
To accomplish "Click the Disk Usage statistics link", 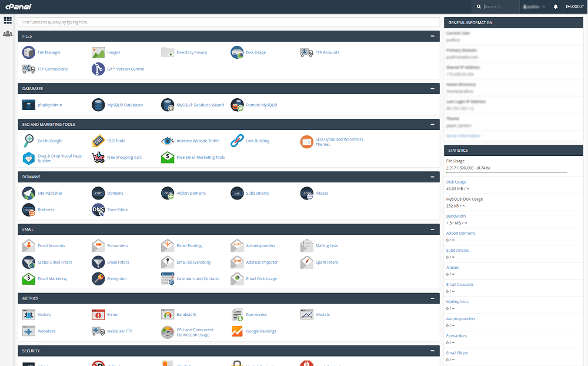I will pyautogui.click(x=456, y=182).
